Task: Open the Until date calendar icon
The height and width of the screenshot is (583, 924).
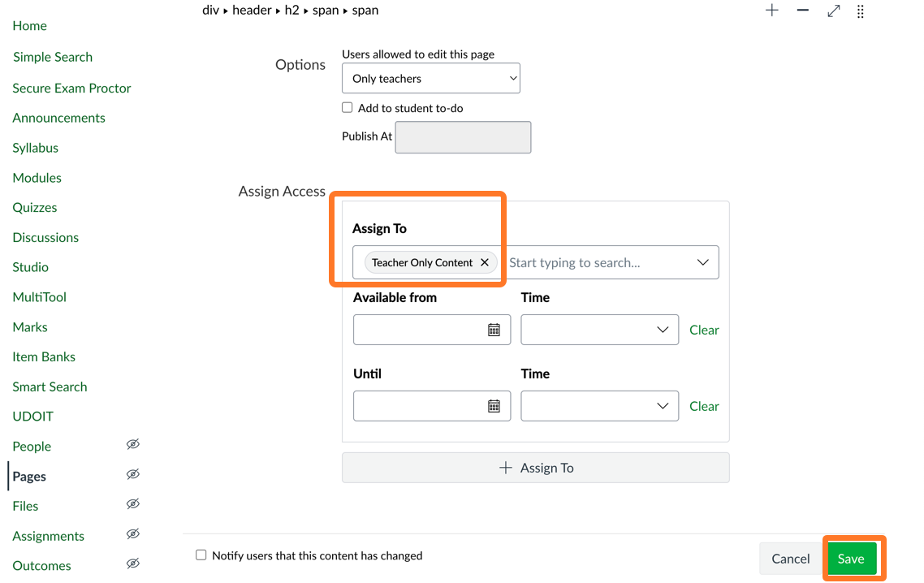Action: (x=495, y=406)
